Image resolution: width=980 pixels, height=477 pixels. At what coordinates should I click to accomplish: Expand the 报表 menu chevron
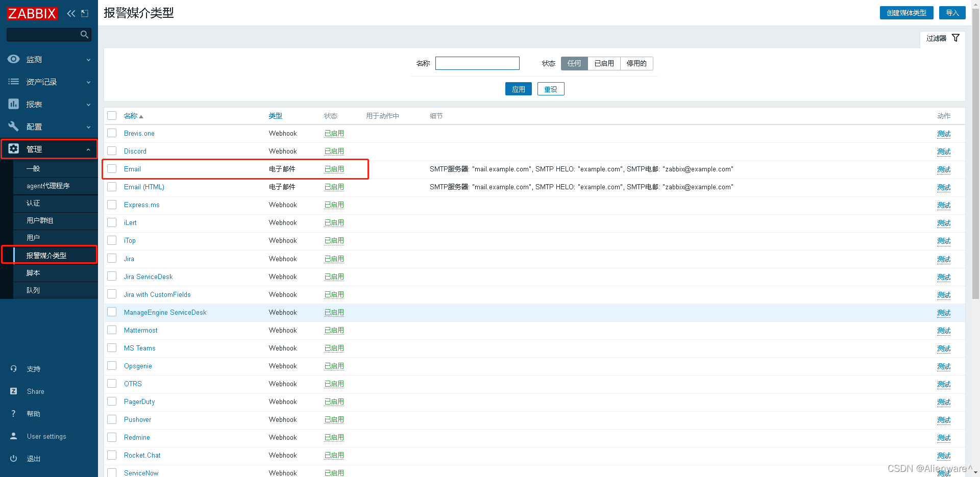[x=88, y=105]
